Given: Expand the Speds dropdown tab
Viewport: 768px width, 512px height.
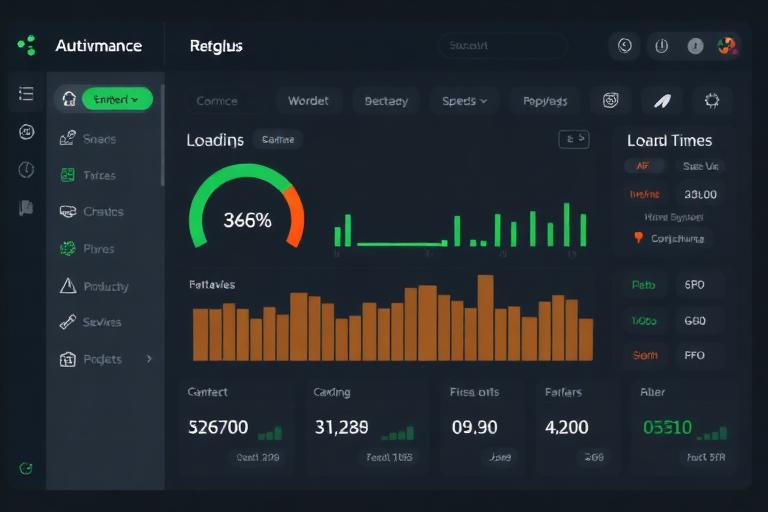Looking at the screenshot, I should 464,101.
